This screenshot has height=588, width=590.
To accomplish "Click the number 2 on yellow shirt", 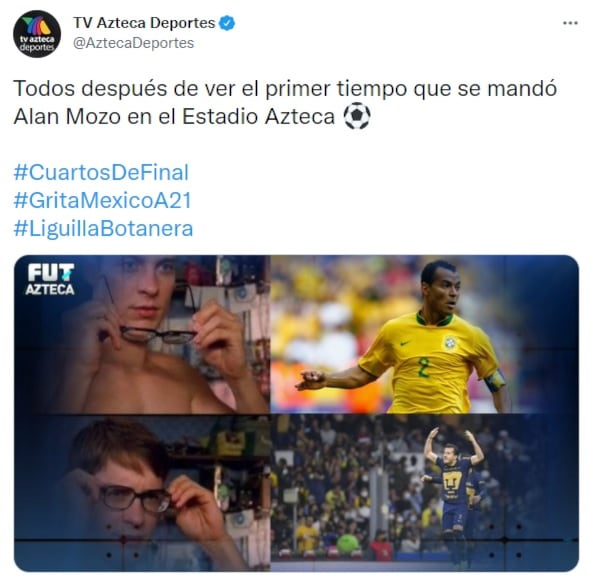I will (423, 367).
